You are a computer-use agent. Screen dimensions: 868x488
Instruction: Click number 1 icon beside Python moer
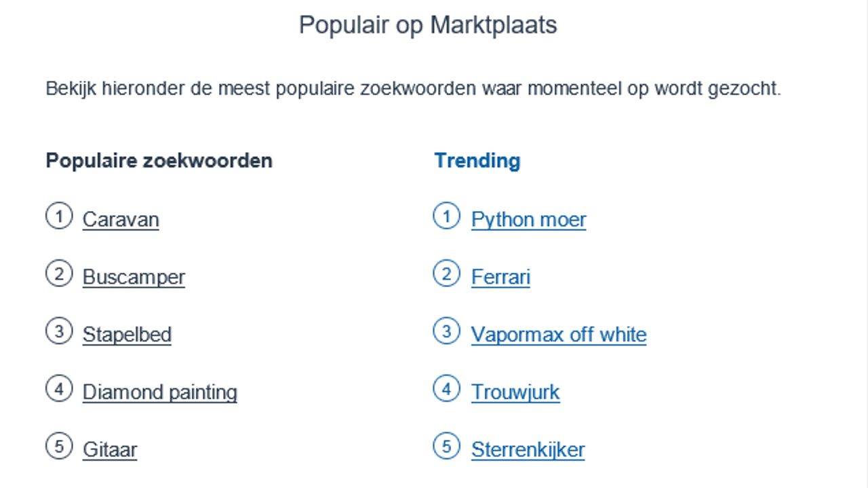pyautogui.click(x=446, y=217)
